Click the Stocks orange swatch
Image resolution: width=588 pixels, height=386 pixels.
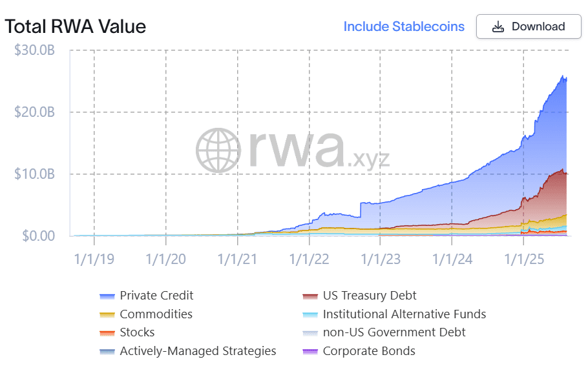click(107, 333)
